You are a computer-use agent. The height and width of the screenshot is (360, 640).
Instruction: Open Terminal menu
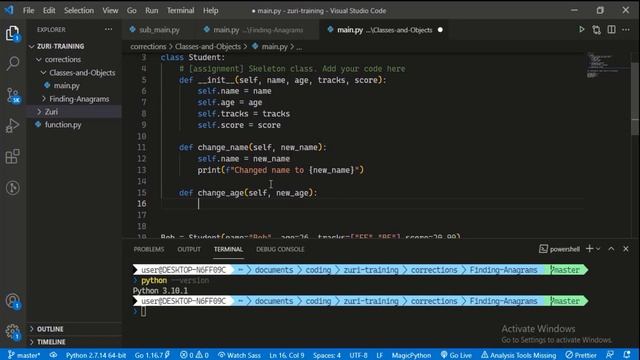[x=180, y=10]
